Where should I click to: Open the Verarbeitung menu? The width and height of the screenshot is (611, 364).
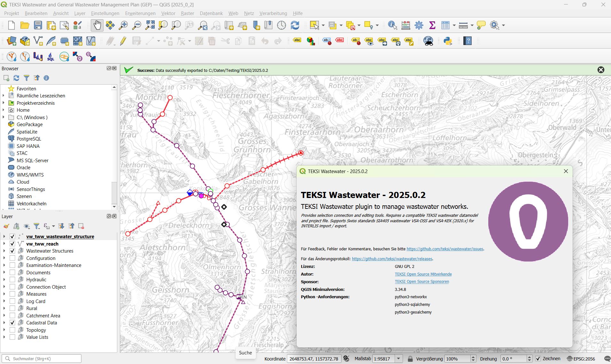(x=273, y=13)
